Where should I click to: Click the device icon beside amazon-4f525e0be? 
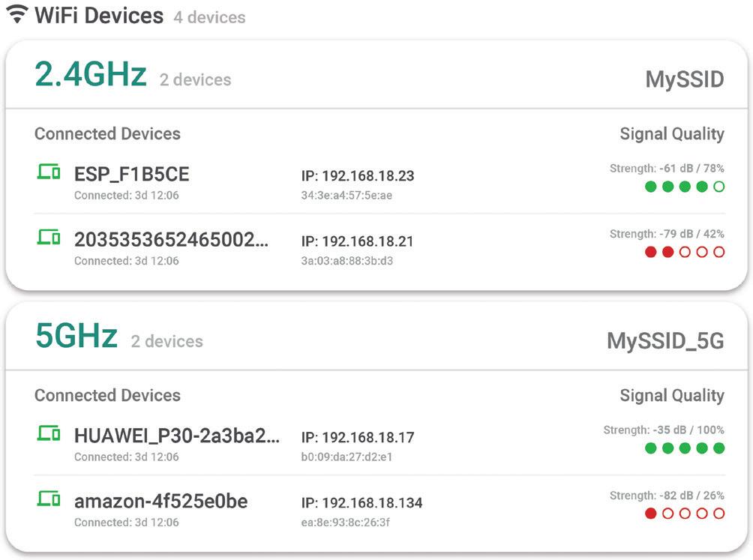click(x=49, y=499)
